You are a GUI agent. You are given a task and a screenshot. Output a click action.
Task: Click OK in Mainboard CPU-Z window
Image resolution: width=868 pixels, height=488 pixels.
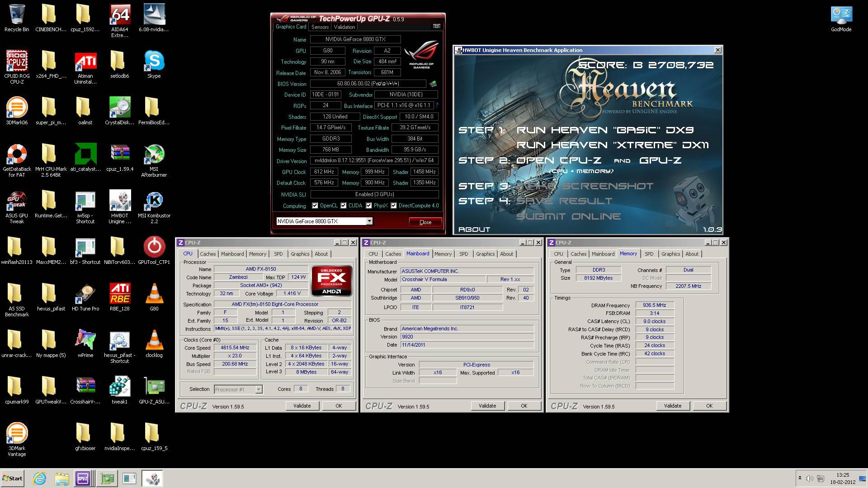(x=524, y=406)
